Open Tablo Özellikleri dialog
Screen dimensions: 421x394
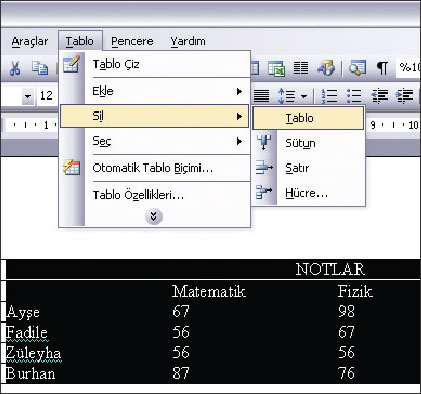pyautogui.click(x=155, y=195)
